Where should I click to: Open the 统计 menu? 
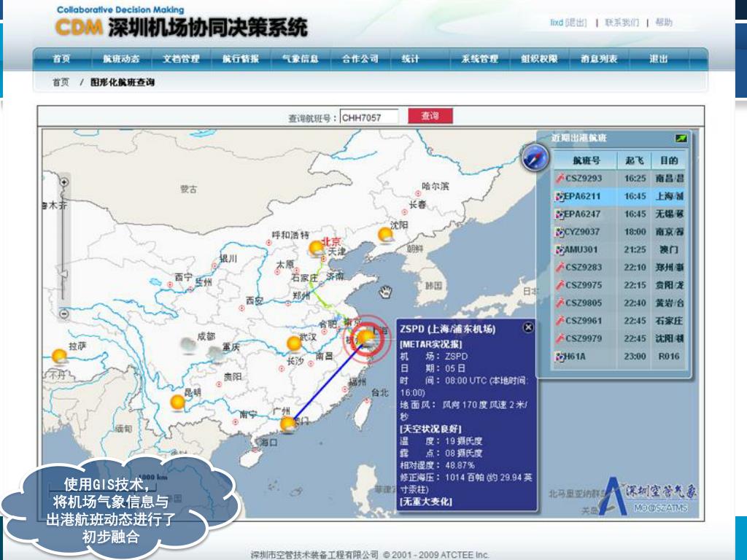(410, 58)
